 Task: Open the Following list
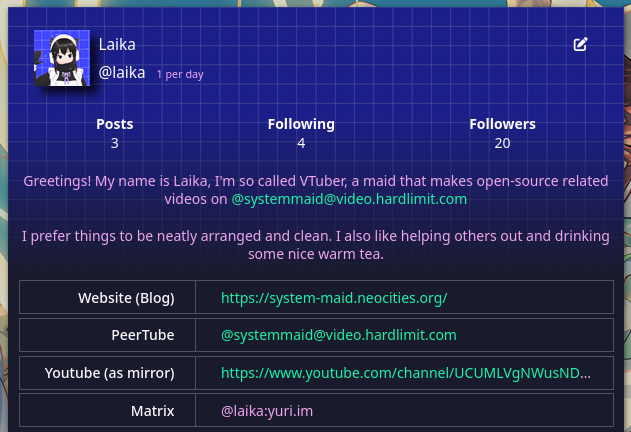pyautogui.click(x=301, y=124)
